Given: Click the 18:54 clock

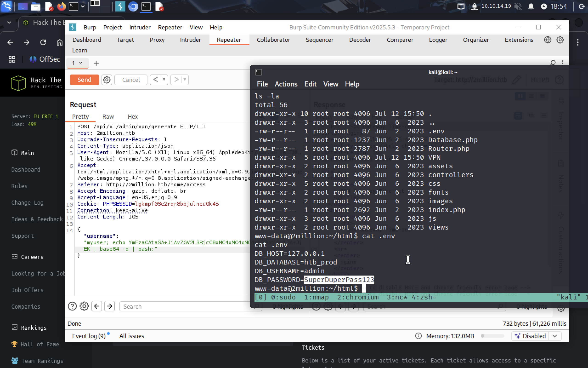Looking at the screenshot, I should (x=559, y=6).
